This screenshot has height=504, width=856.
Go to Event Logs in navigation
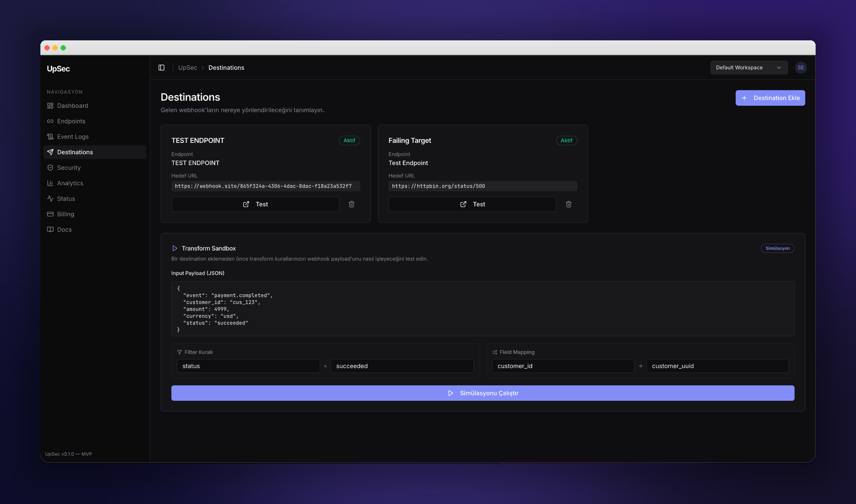click(73, 137)
